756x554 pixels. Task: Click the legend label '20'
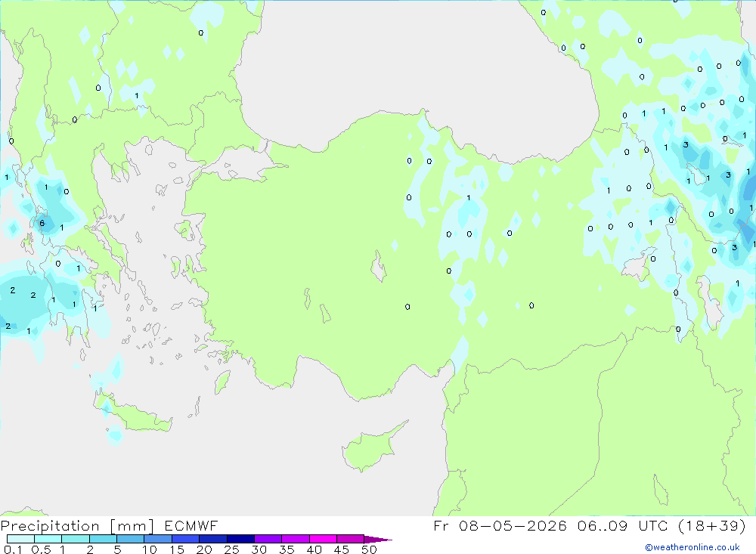(x=204, y=549)
